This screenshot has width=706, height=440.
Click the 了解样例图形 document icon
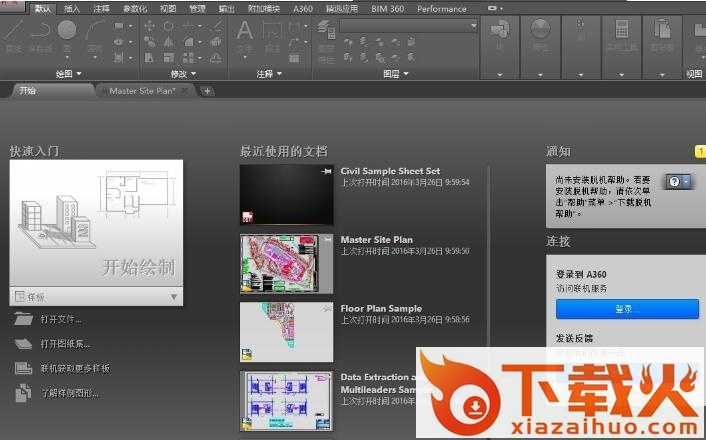[24, 393]
